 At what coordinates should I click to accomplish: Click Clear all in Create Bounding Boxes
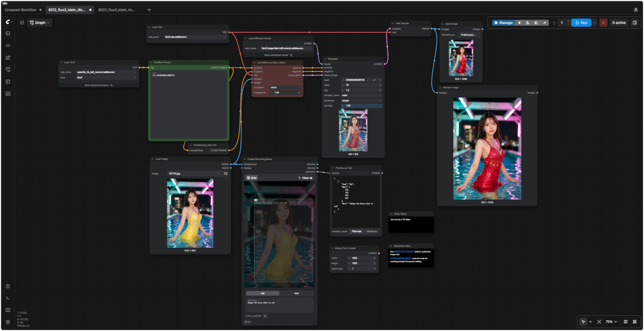coord(305,178)
